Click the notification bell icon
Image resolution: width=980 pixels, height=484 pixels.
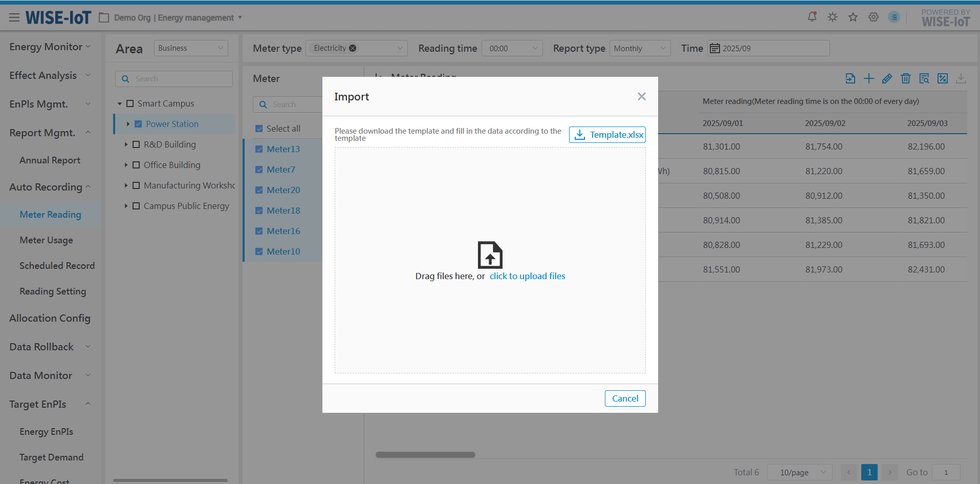812,17
